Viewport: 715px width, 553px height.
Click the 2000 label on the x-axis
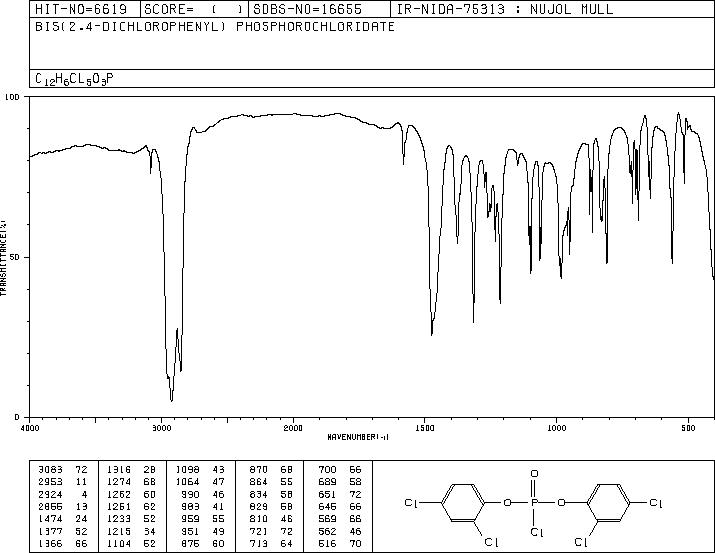click(293, 428)
